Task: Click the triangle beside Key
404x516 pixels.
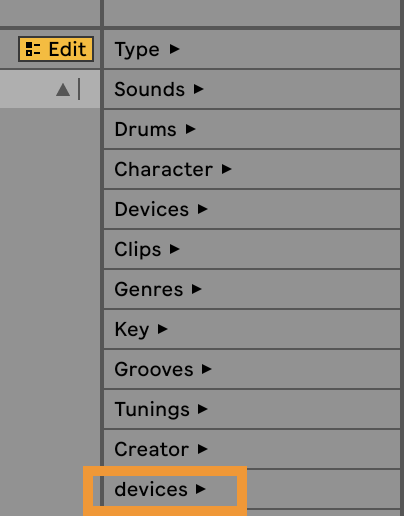Action: point(162,329)
